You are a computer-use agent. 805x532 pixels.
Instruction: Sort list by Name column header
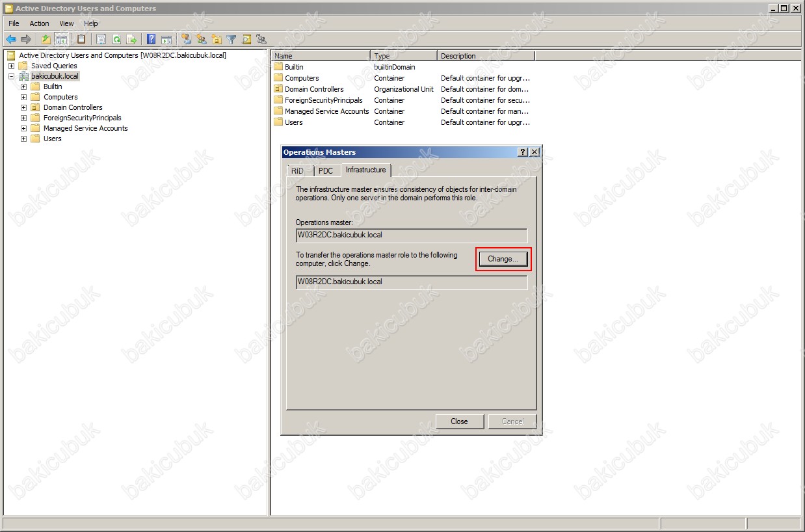pos(321,56)
